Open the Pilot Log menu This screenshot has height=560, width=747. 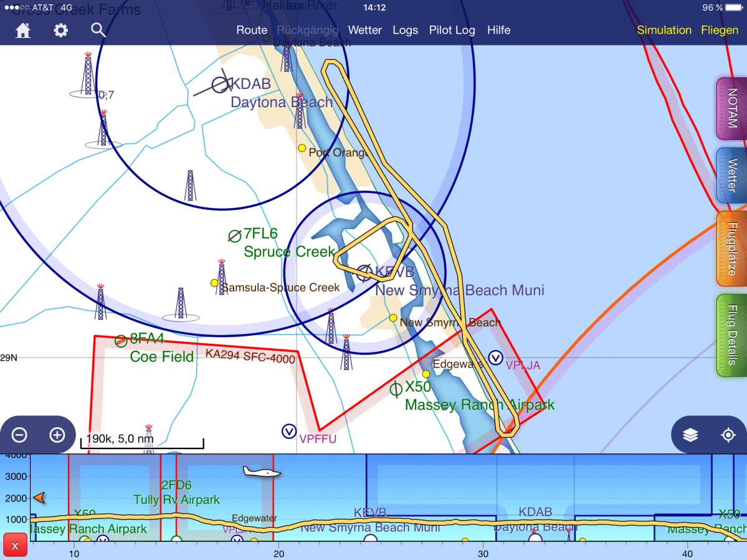click(x=452, y=30)
